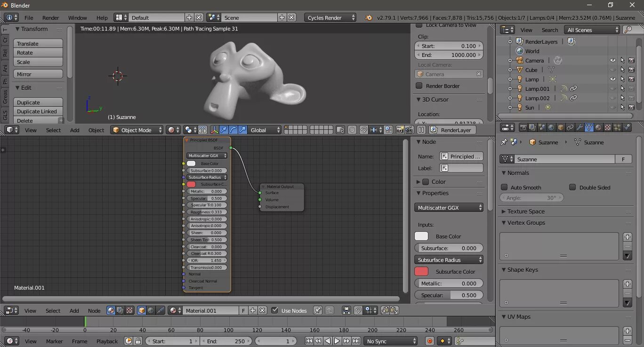Open the Object properties tab cube icon

(561, 127)
